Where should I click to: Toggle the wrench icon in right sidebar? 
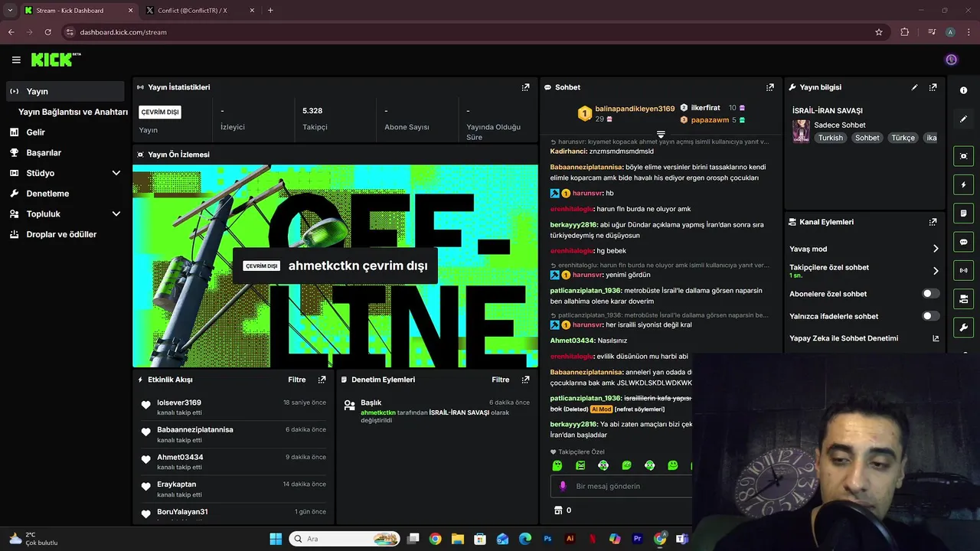(x=963, y=328)
